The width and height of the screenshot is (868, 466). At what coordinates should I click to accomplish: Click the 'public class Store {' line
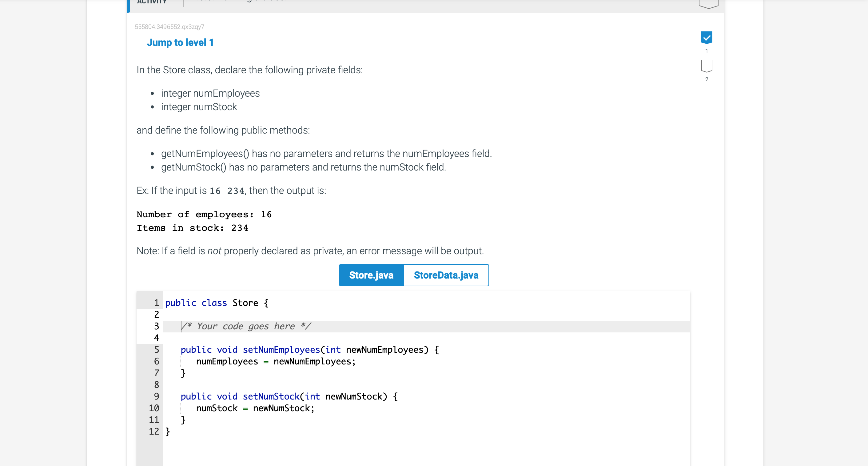217,303
